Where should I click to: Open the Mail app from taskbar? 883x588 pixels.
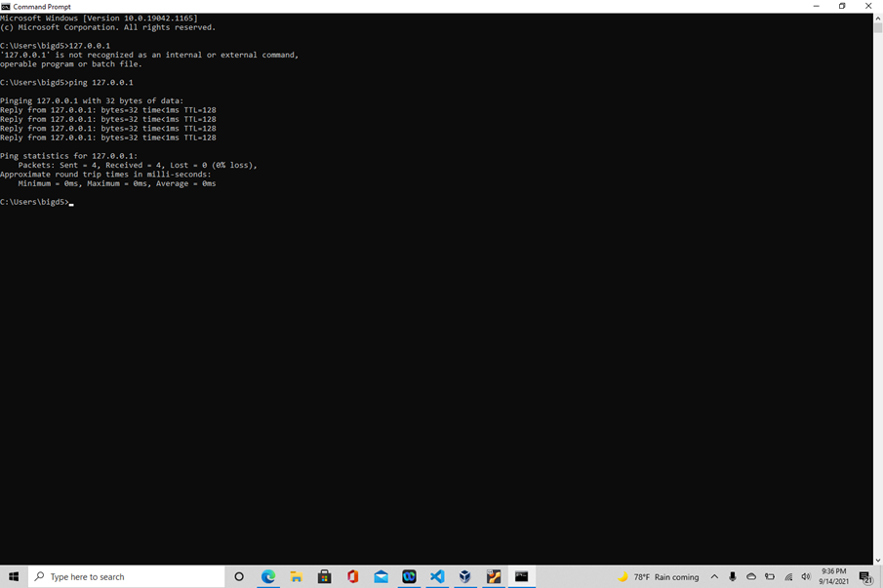[x=381, y=576]
